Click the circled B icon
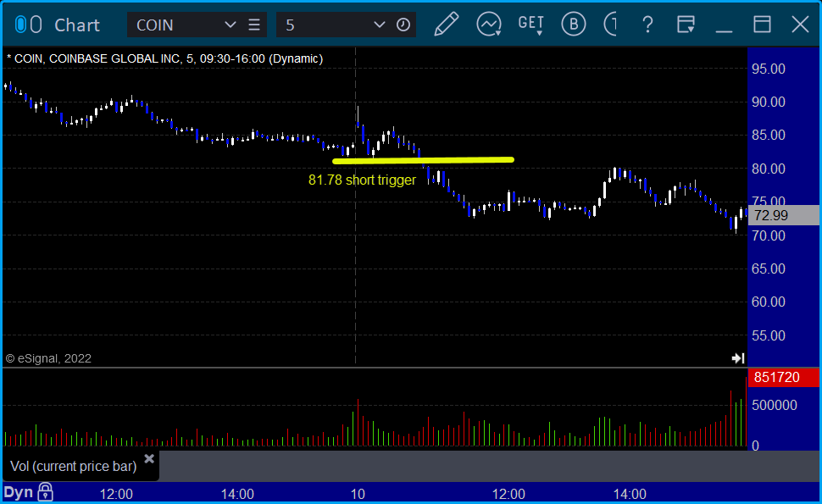The width and height of the screenshot is (822, 504). (x=574, y=24)
